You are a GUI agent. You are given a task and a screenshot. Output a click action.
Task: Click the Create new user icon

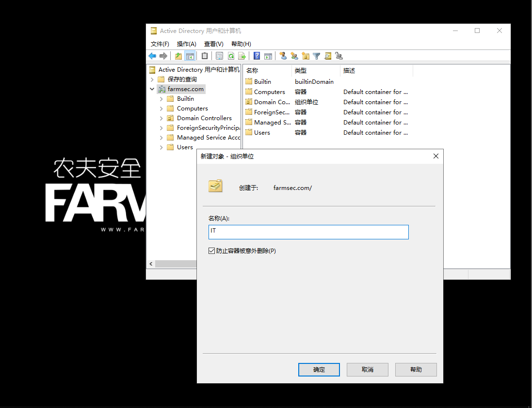[283, 56]
